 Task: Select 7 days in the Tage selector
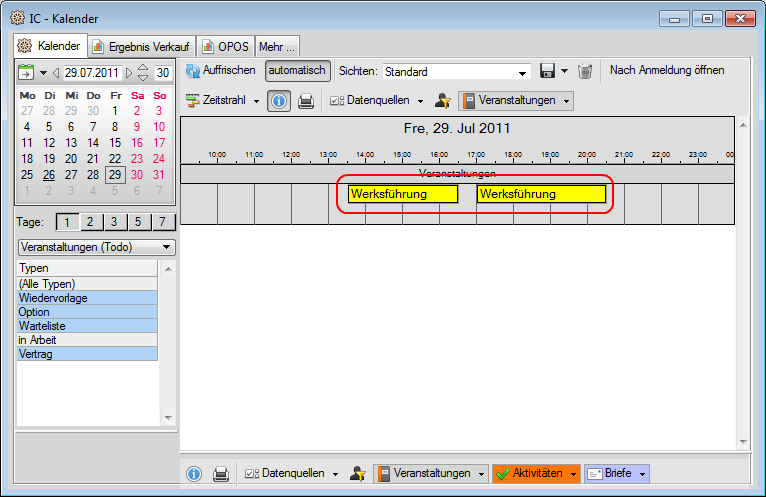click(x=161, y=222)
